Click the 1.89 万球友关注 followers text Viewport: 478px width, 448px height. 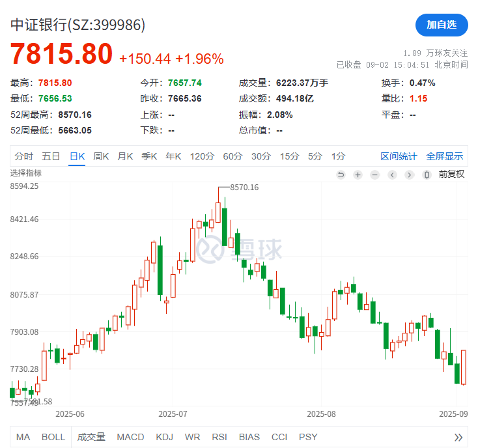click(435, 53)
